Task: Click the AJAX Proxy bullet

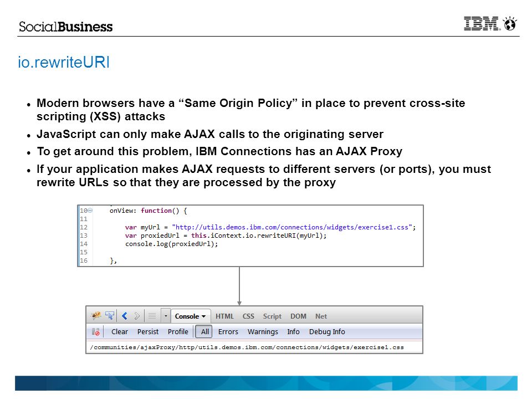Action: [219, 151]
